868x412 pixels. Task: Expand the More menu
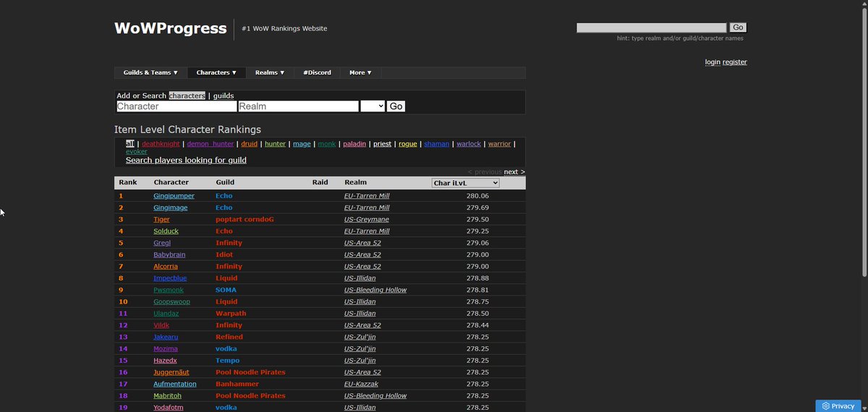coord(360,72)
